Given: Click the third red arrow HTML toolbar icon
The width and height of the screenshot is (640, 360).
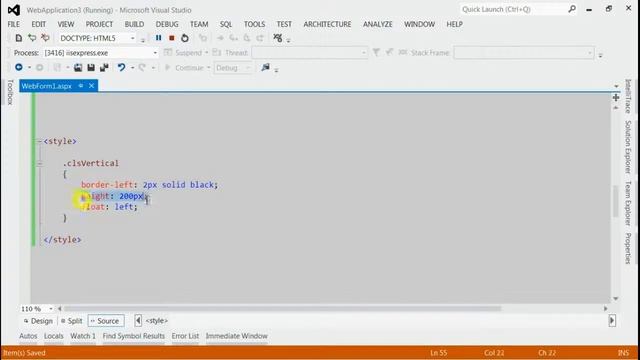Looking at the screenshot, I should (x=45, y=38).
